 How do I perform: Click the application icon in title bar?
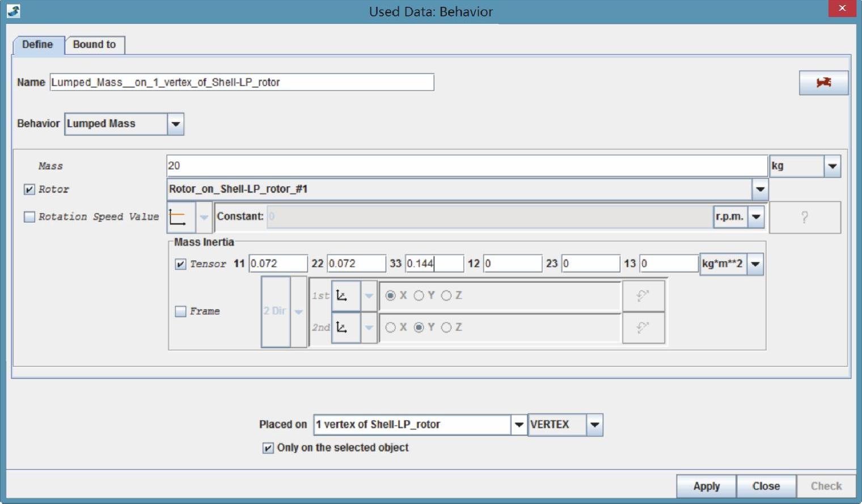(14, 11)
